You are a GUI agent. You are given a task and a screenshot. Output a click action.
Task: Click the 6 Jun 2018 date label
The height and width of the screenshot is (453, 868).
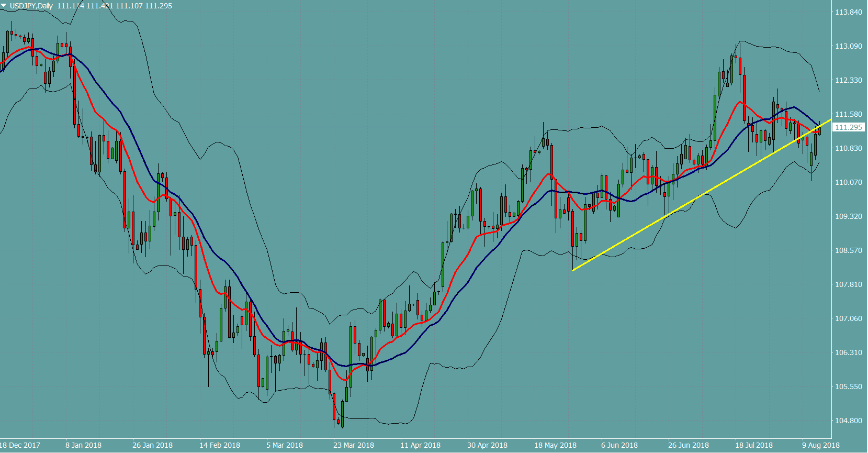click(619, 445)
